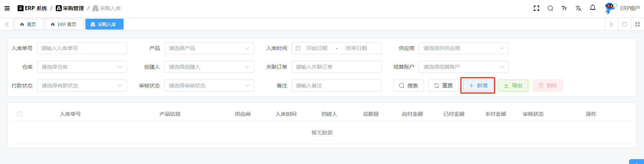Toggle the hamburger sidebar menu icon
Screen dimensions: 644x164
click(7, 8)
